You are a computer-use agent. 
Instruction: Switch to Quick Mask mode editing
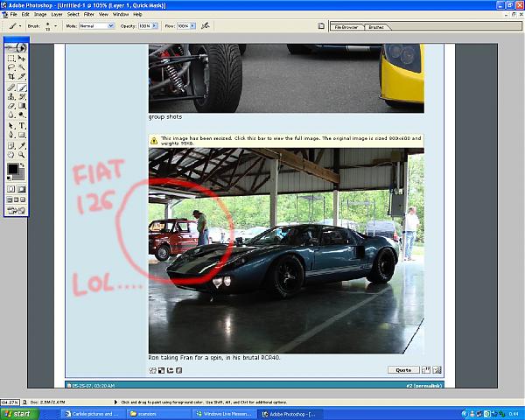[x=22, y=189]
